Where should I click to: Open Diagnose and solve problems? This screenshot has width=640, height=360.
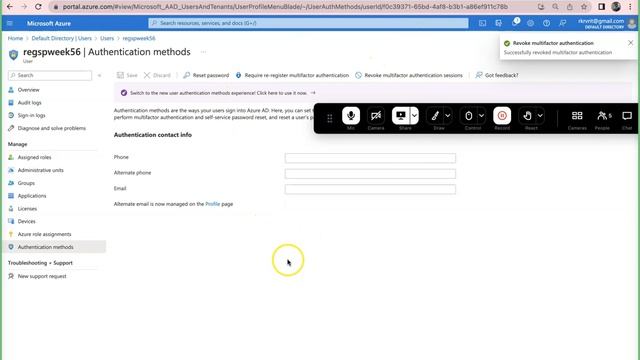pyautogui.click(x=52, y=128)
